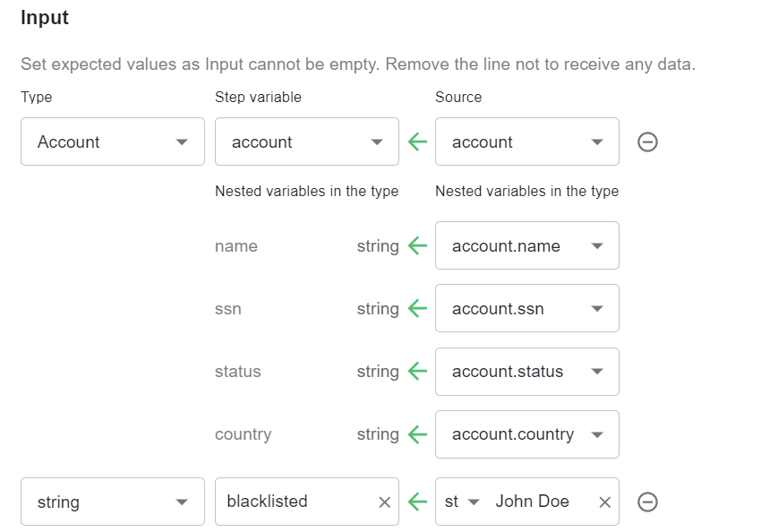Open the string type dropdown
This screenshot has height=532, width=761.
113,502
